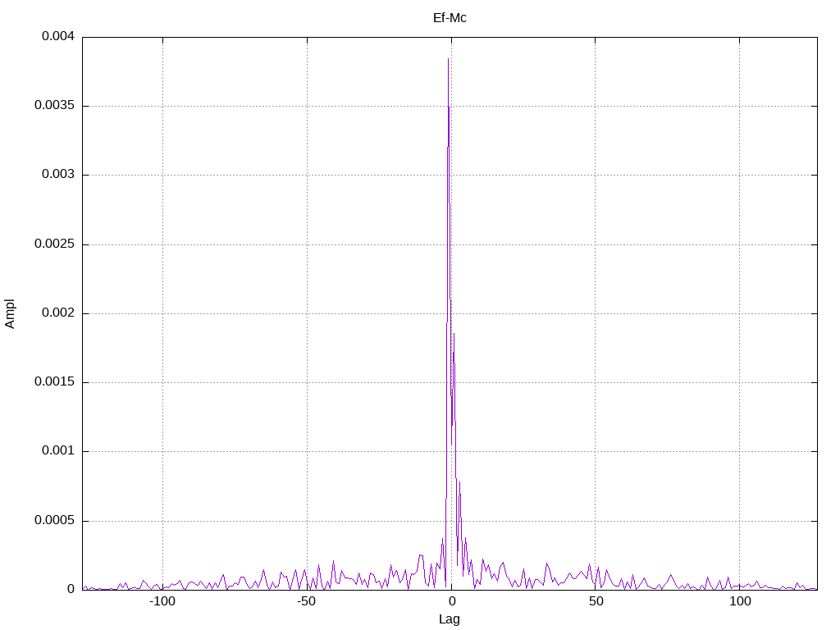Viewport: 840px width, 630px height.
Task: Click the x-axis tick label '-100'
Action: point(162,601)
